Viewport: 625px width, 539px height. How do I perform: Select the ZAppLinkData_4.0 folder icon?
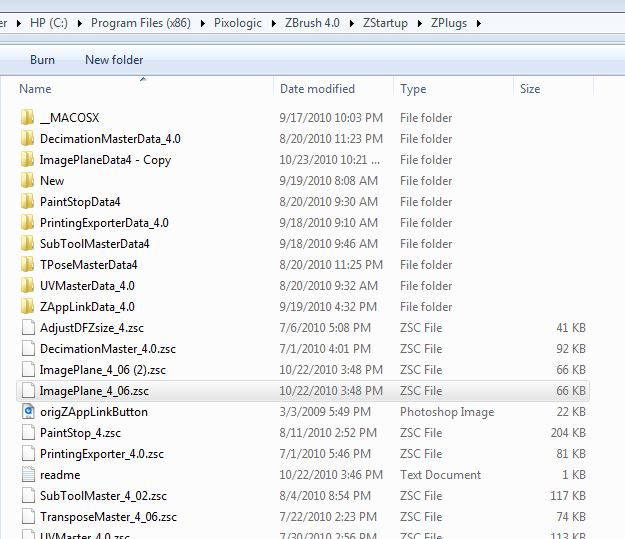click(27, 307)
